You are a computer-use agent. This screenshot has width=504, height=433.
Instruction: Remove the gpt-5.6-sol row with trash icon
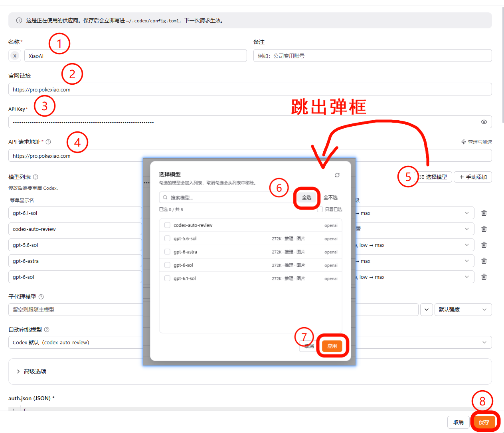(x=484, y=245)
